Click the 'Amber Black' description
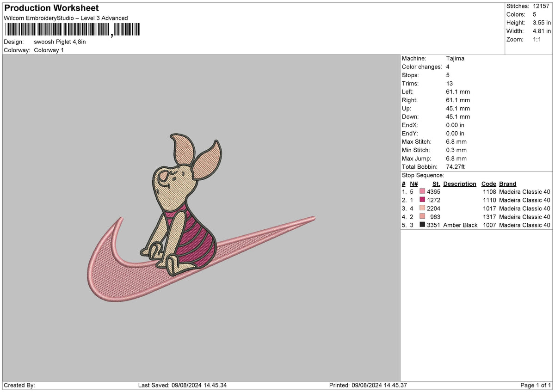The image size is (555, 392). (x=460, y=225)
